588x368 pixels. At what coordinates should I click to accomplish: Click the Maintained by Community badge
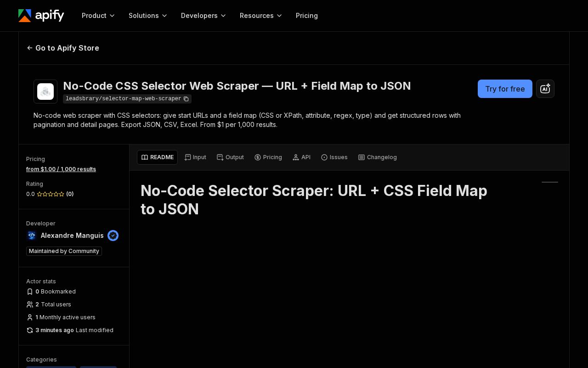[64, 251]
